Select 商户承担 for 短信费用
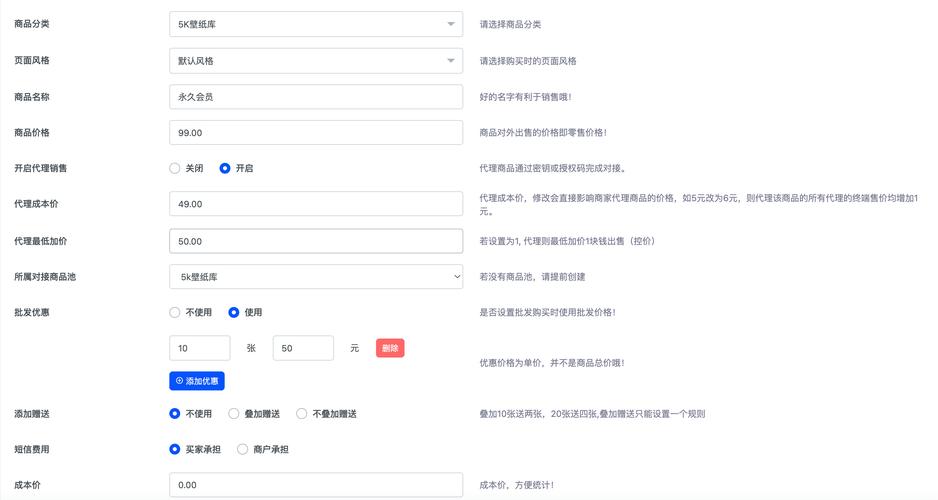Viewport: 938px width, 500px height. (x=242, y=450)
